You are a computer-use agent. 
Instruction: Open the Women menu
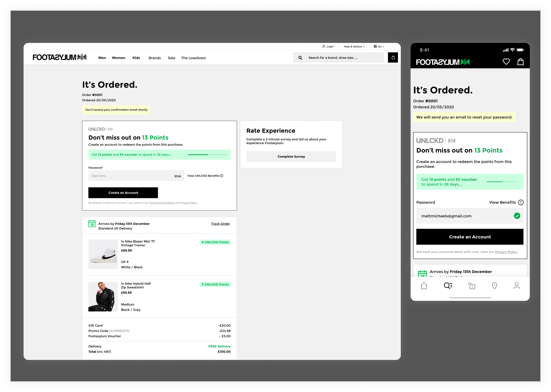click(x=119, y=58)
